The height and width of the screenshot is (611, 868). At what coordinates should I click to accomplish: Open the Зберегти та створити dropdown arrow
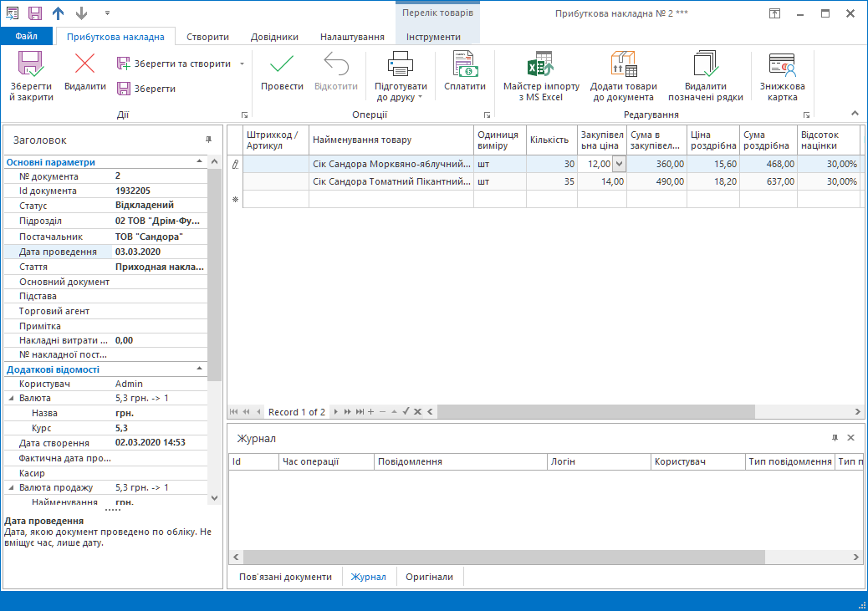(x=242, y=64)
